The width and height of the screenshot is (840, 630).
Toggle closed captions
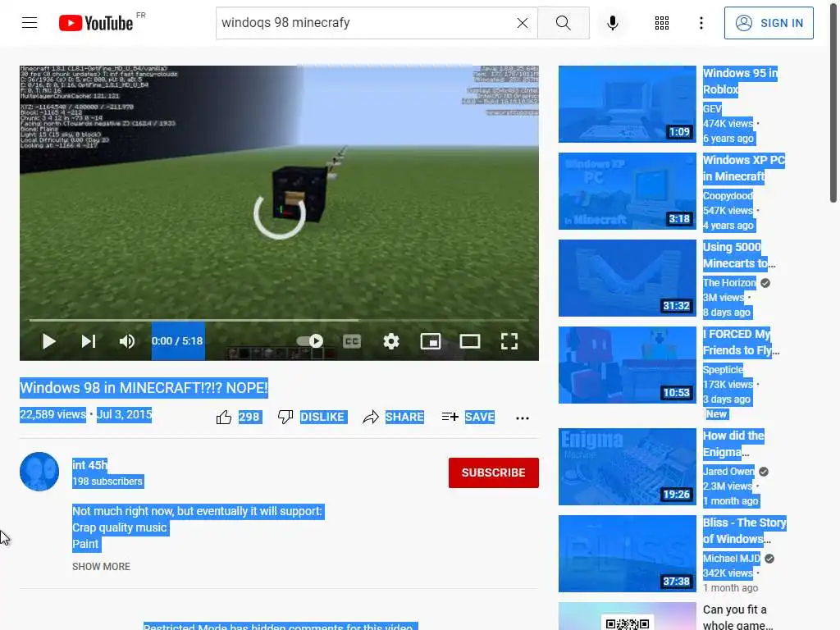click(351, 341)
